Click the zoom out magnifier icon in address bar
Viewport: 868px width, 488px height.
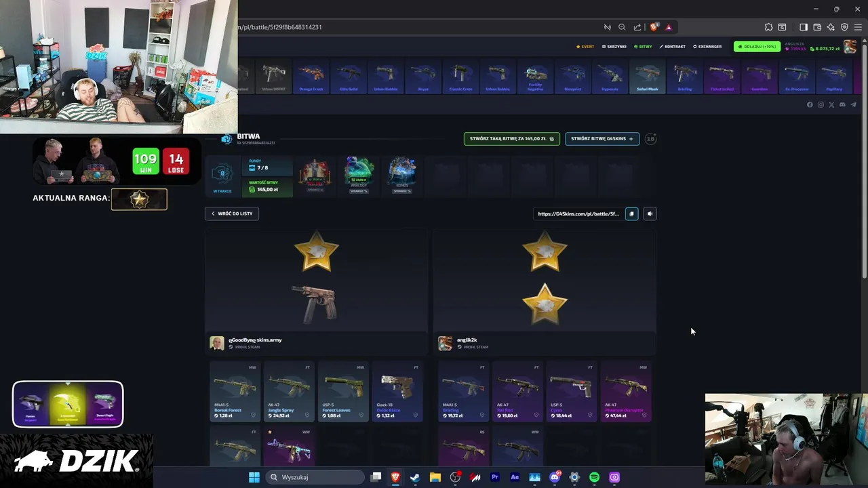(622, 27)
